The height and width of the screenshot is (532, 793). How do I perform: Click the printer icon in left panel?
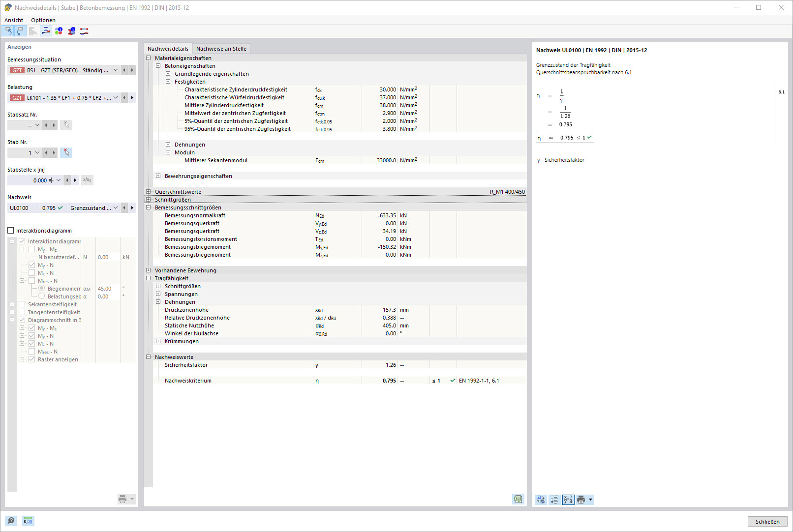(122, 499)
